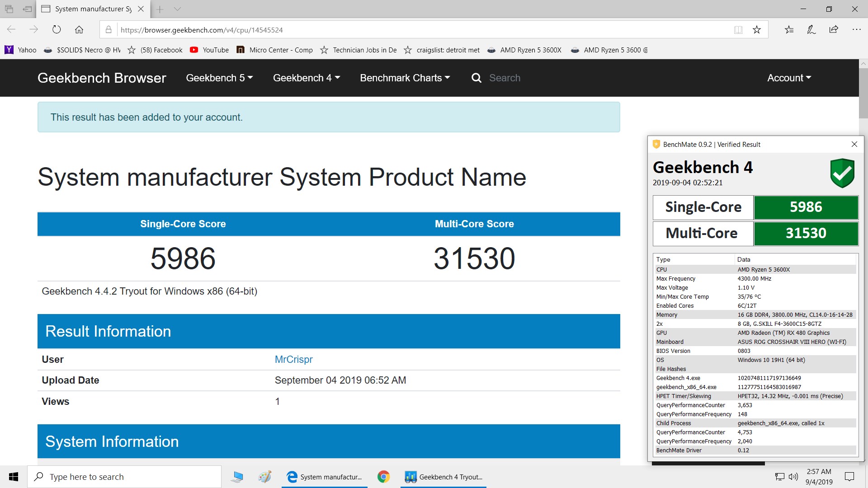This screenshot has width=868, height=488.
Task: Open Technician Jobs bookmark
Action: [358, 50]
